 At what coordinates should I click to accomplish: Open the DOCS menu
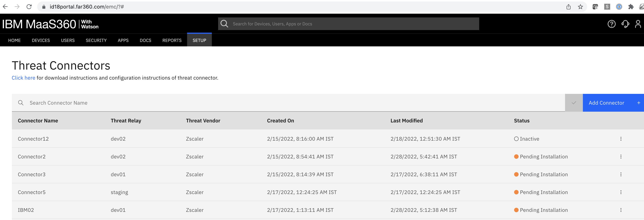click(145, 40)
